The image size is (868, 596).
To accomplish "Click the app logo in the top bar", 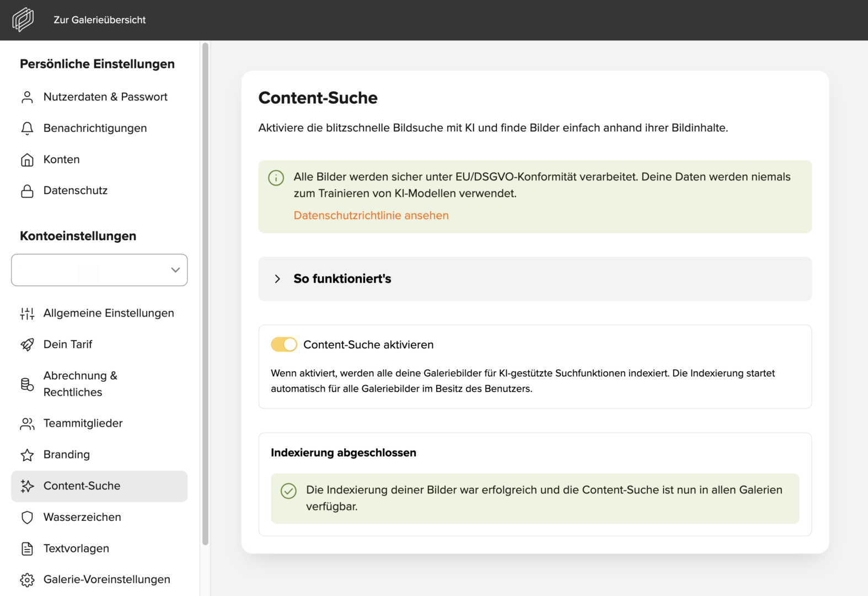I will click(x=23, y=20).
